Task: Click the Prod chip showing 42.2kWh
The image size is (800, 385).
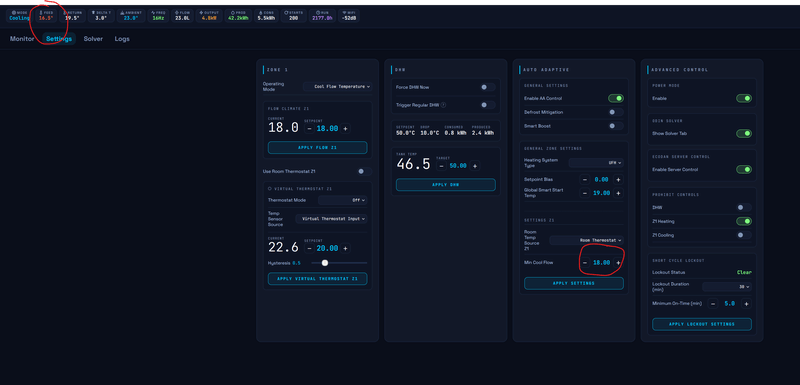Action: point(237,15)
